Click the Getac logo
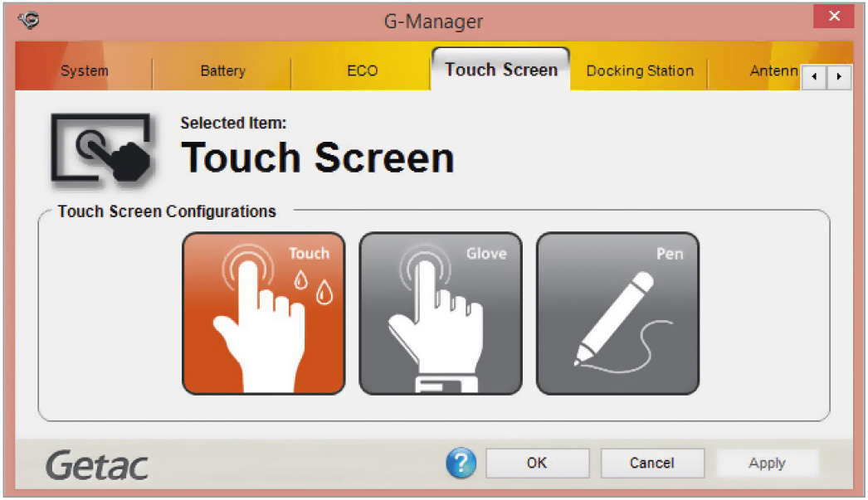The image size is (868, 500). click(97, 466)
